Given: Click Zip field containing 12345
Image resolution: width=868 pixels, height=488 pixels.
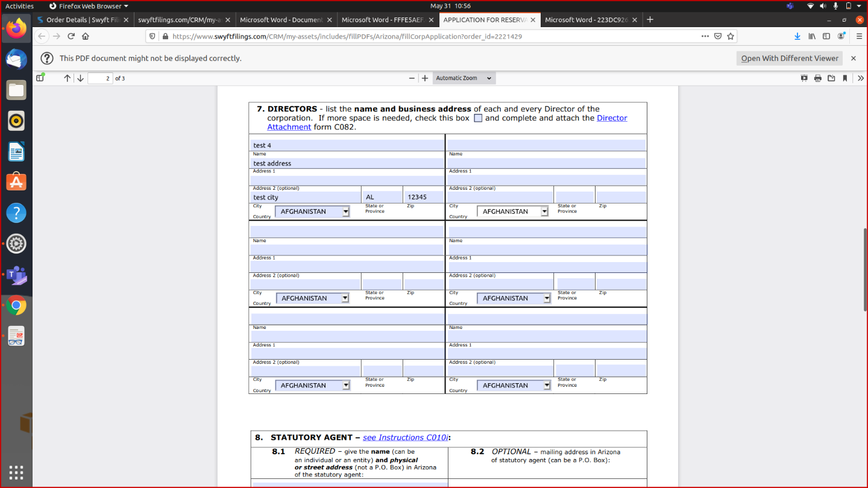Looking at the screenshot, I should 424,197.
